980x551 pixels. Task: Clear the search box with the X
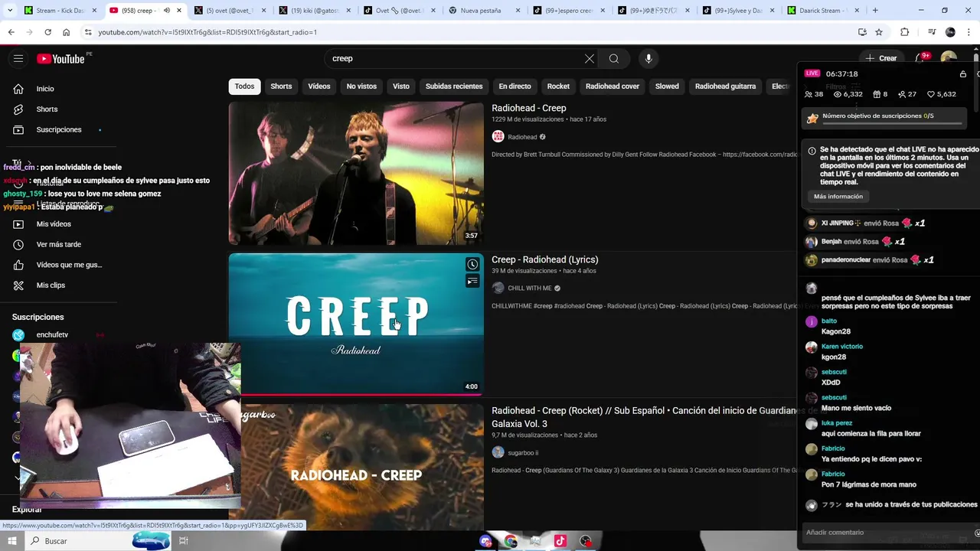click(590, 59)
